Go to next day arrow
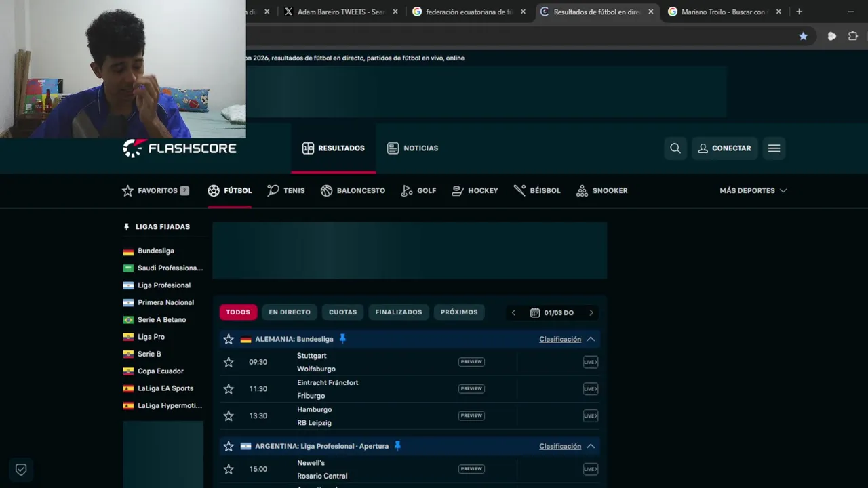The height and width of the screenshot is (488, 868). tap(591, 312)
